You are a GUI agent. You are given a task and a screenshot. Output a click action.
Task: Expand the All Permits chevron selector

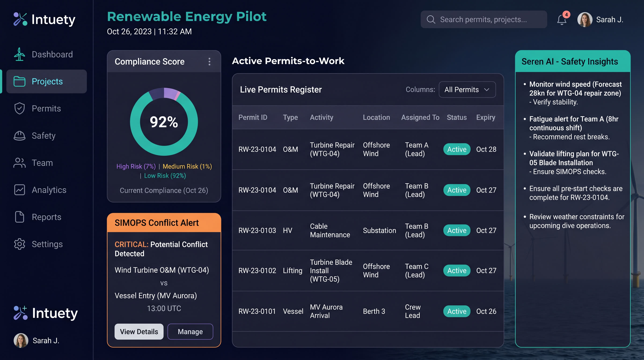click(487, 90)
